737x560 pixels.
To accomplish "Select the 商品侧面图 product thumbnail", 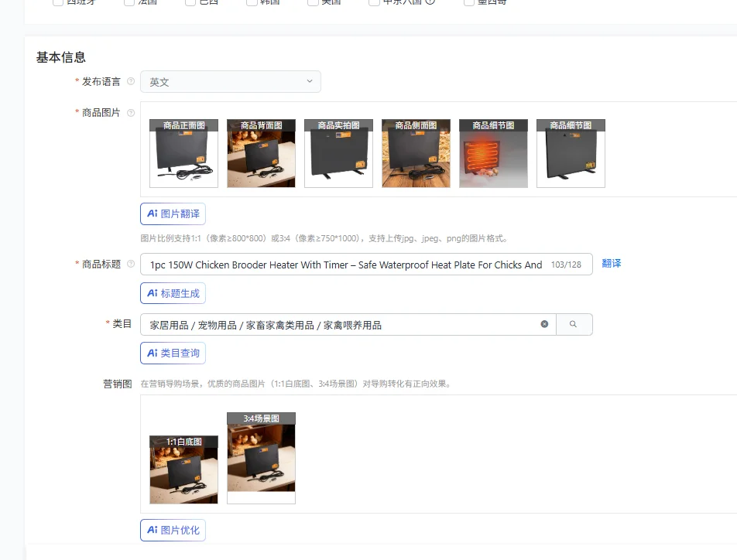I will pos(416,153).
